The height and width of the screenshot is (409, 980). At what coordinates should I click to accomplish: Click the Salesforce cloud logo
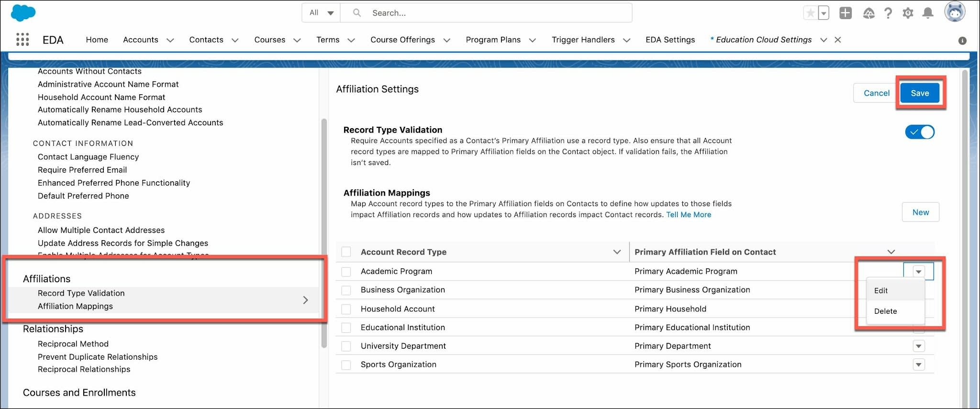click(23, 12)
